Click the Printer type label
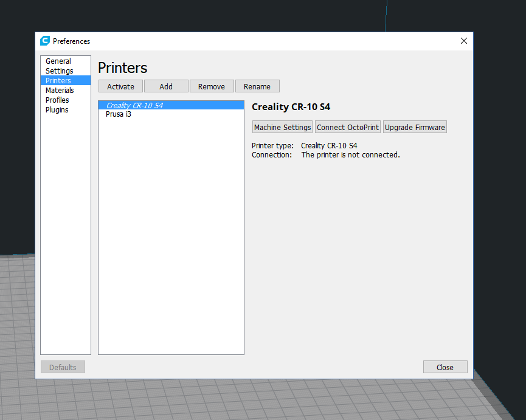This screenshot has width=526, height=420. pyautogui.click(x=272, y=145)
